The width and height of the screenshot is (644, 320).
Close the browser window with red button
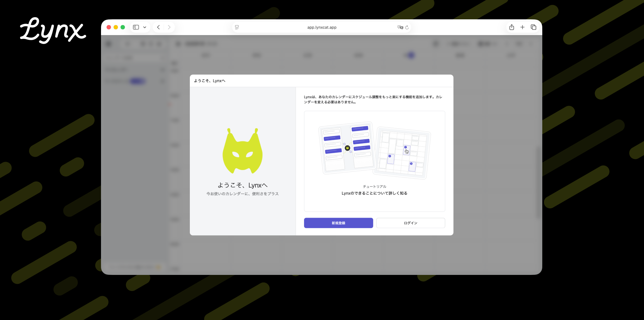[109, 27]
